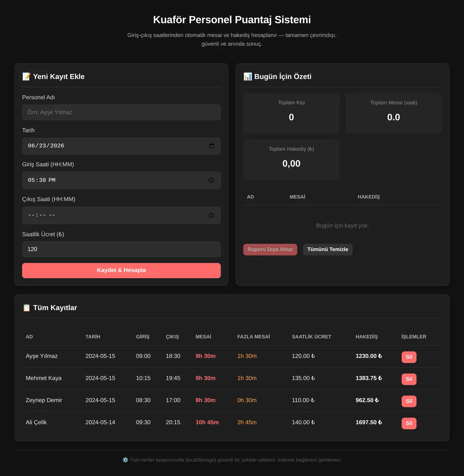Click the entry time 05:38 PM
Screen dimensions: 464x476
tap(42, 180)
